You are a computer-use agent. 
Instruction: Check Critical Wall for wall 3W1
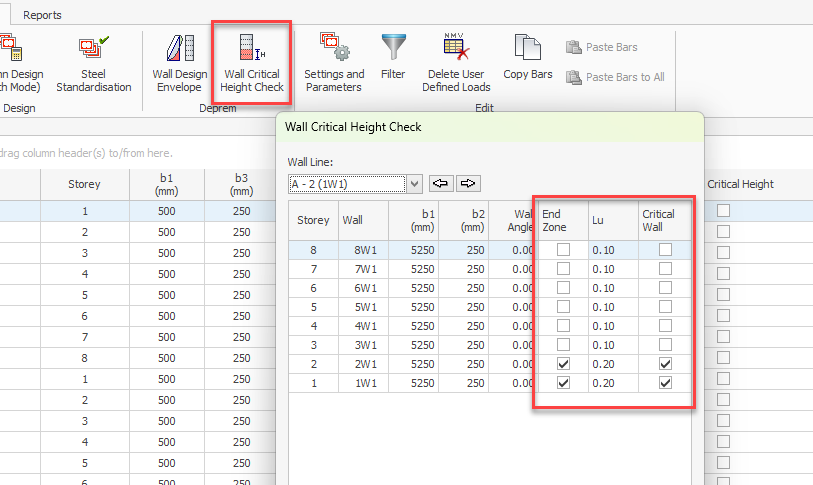tap(665, 345)
